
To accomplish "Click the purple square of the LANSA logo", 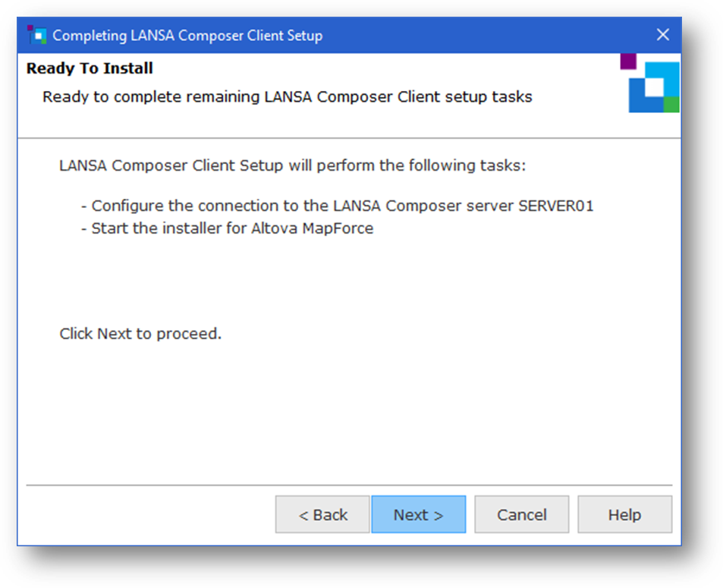I will pyautogui.click(x=628, y=61).
